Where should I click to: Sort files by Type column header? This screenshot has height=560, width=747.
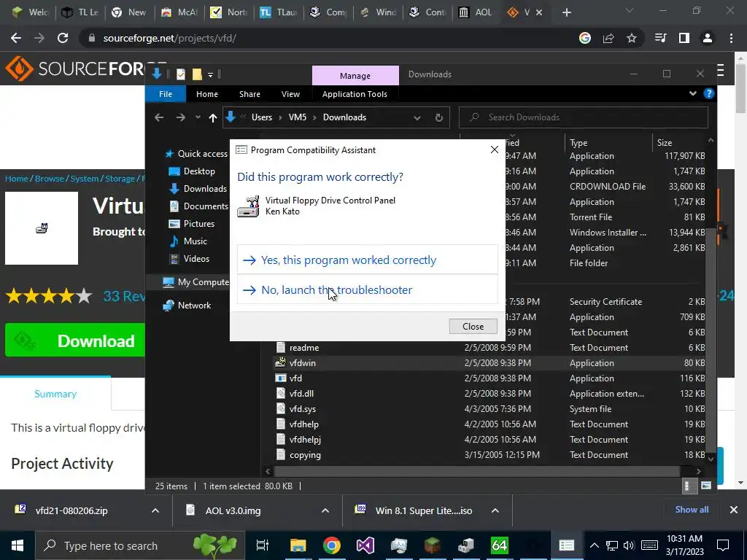(578, 143)
